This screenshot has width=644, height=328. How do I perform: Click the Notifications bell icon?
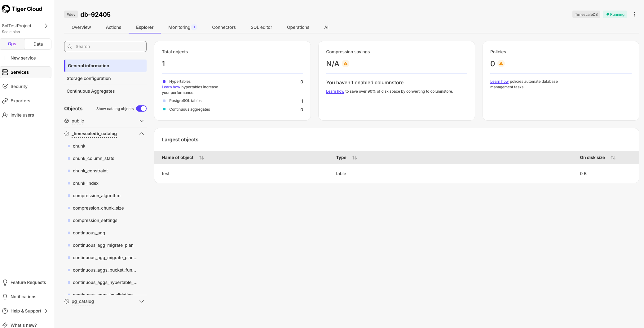point(5,297)
